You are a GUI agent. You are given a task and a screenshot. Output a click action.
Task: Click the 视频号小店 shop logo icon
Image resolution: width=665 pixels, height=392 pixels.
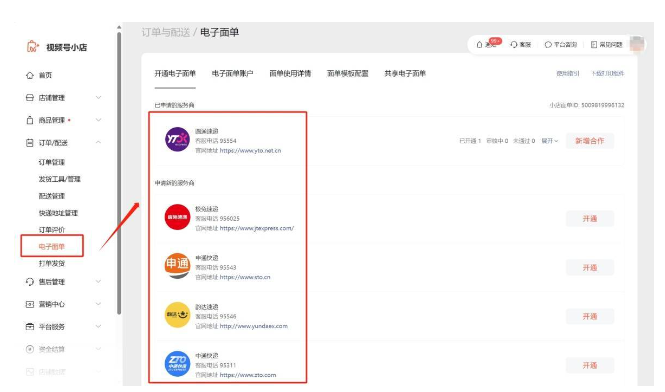point(33,46)
